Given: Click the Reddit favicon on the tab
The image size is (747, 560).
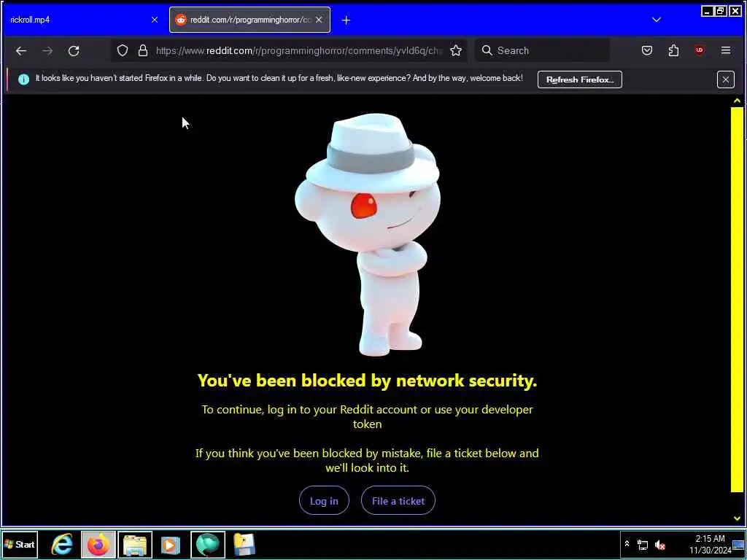Looking at the screenshot, I should point(181,20).
